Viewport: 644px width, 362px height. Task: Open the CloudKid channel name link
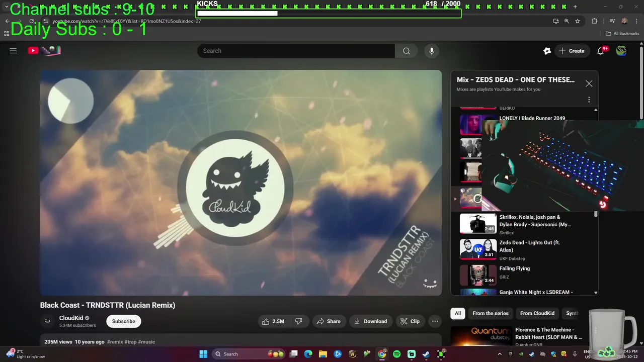pyautogui.click(x=71, y=318)
